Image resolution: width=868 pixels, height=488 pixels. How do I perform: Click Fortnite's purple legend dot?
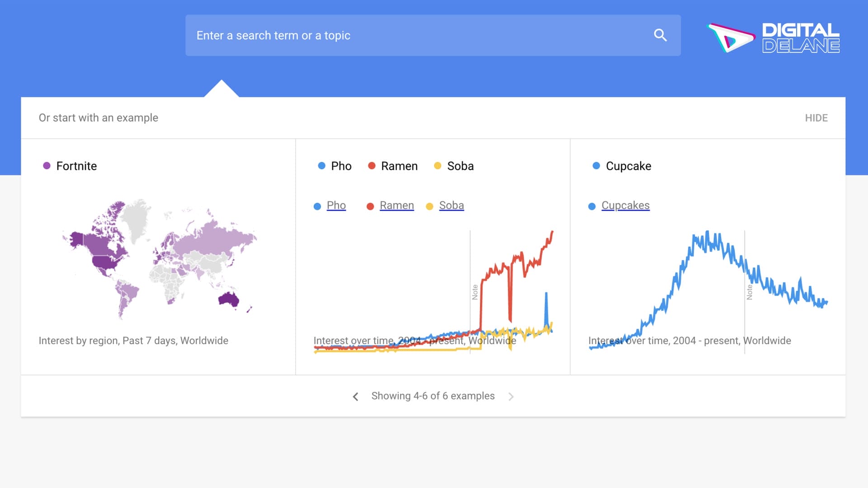click(x=47, y=166)
